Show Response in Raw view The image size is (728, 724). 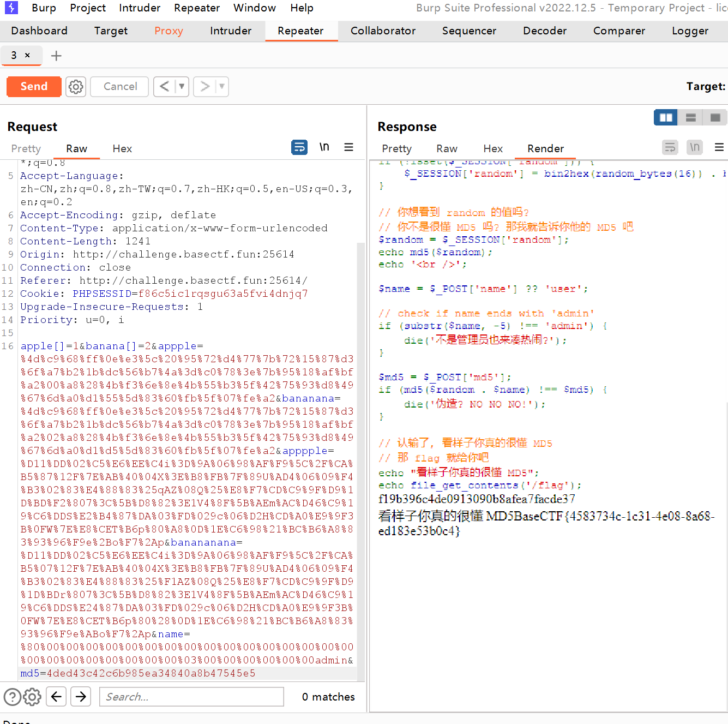click(447, 148)
